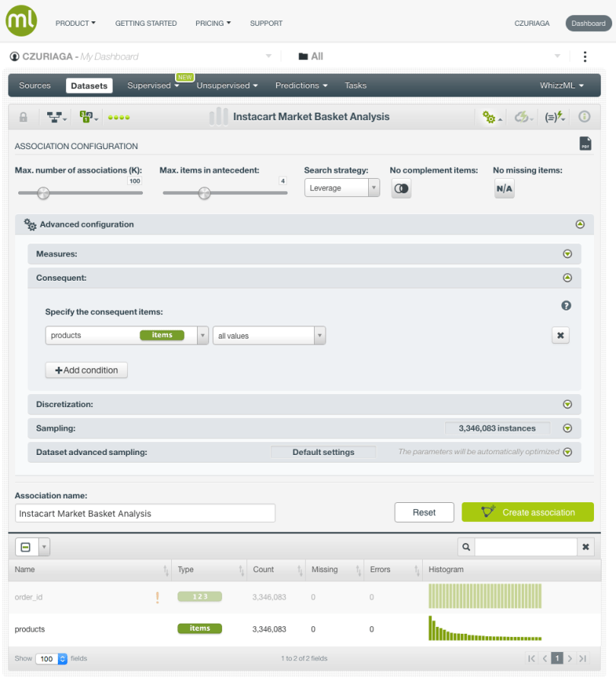Click the consequent help question mark
This screenshot has width=616, height=681.
[x=566, y=306]
